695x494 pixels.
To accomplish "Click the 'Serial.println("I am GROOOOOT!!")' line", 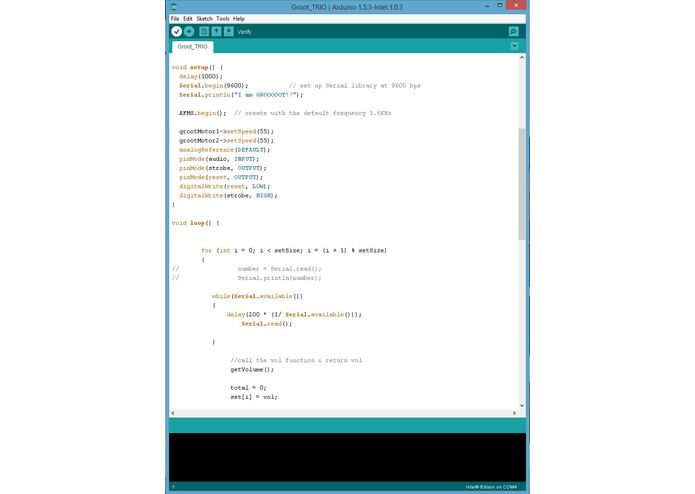I will [x=241, y=95].
